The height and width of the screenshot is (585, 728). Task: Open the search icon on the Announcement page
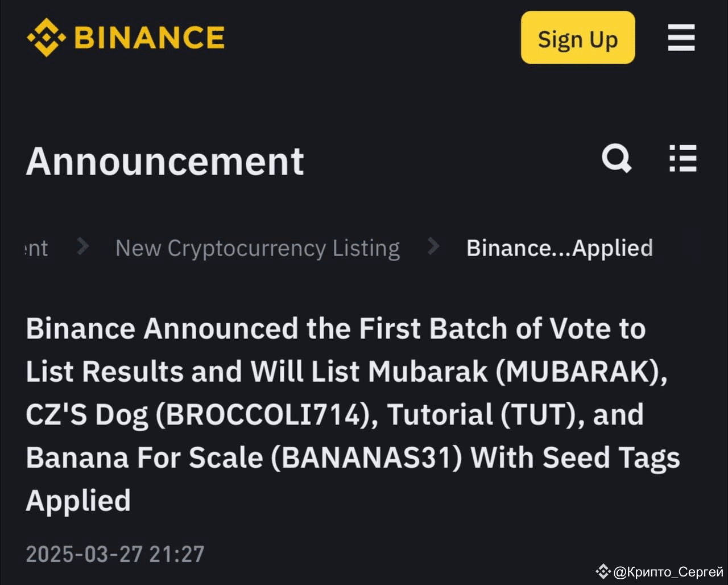point(617,160)
